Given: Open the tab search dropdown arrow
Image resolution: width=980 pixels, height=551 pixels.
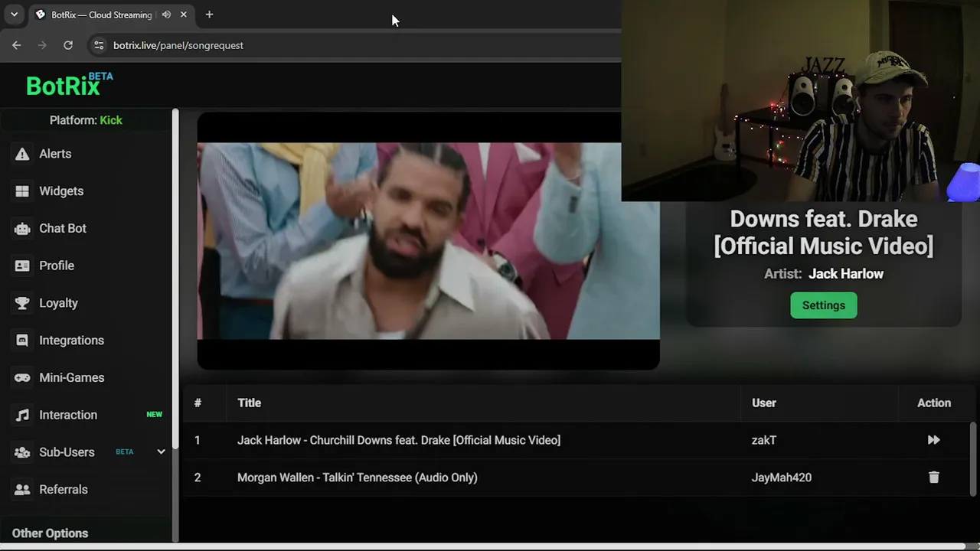Looking at the screenshot, I should (14, 15).
